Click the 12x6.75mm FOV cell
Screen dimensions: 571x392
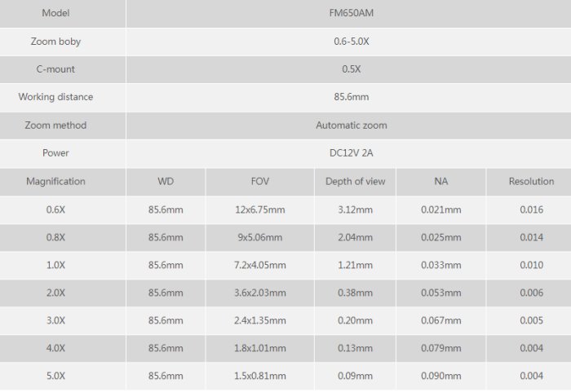[x=260, y=209]
